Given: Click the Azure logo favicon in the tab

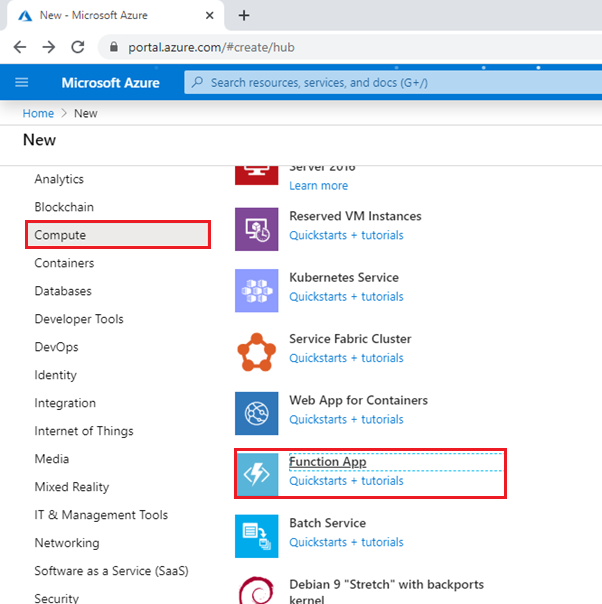Looking at the screenshot, I should click(25, 16).
